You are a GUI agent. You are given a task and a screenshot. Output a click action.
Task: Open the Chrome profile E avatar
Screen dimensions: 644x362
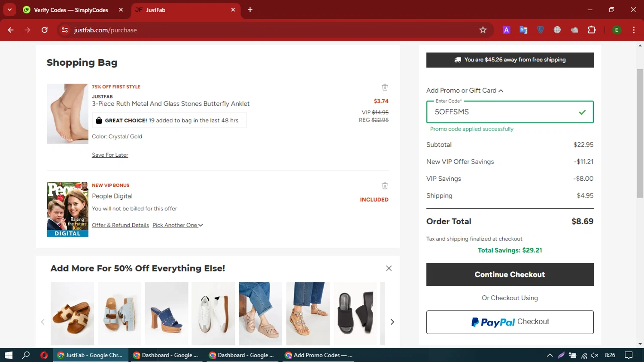click(x=617, y=30)
